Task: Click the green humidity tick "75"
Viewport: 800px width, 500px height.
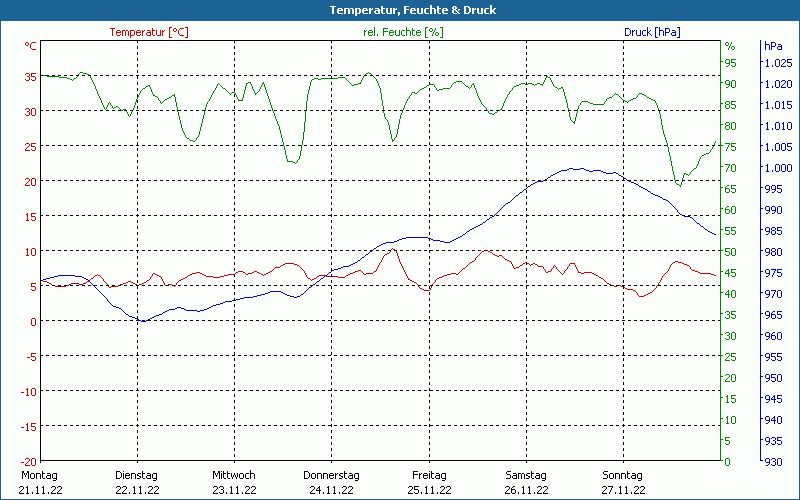Action: pos(731,147)
